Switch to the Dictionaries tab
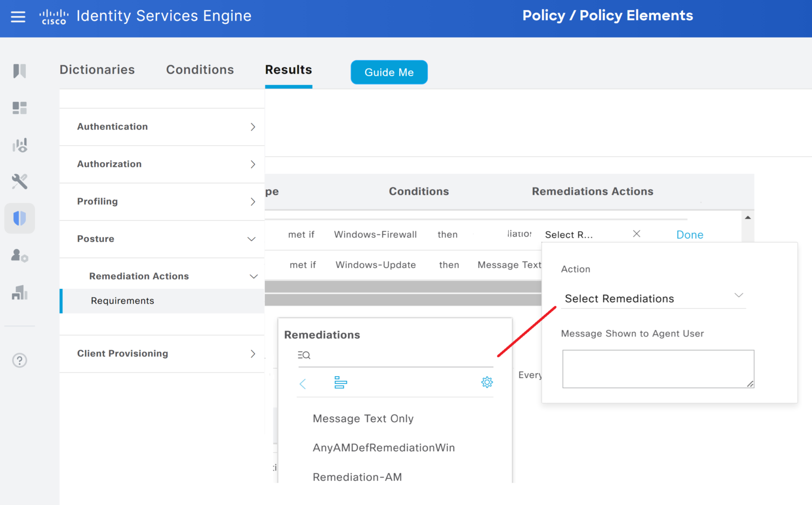The height and width of the screenshot is (505, 812). pyautogui.click(x=97, y=70)
